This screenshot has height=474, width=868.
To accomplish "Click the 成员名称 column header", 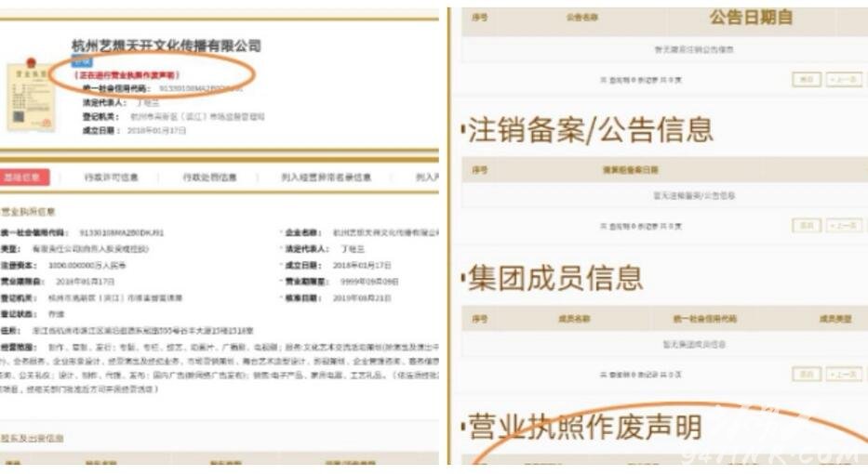I will (574, 319).
